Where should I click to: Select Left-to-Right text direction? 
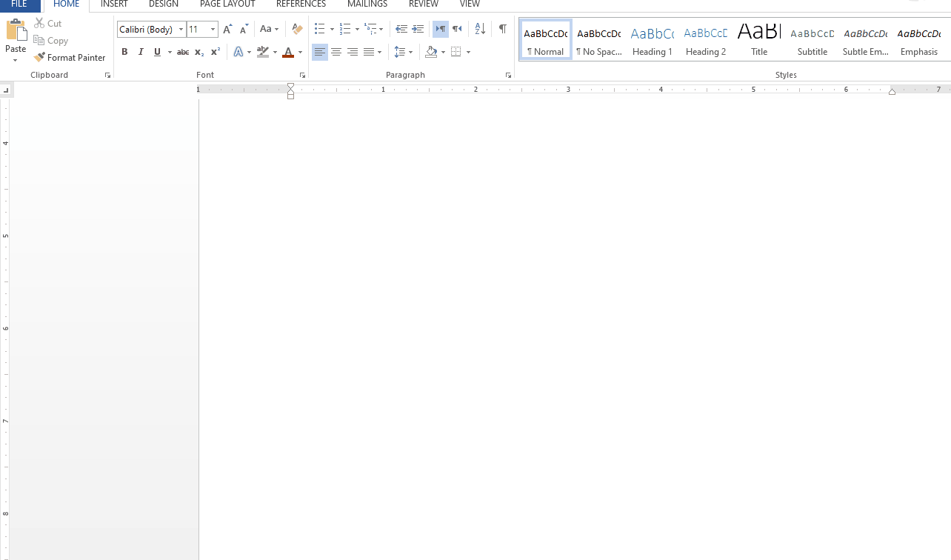pyautogui.click(x=441, y=30)
